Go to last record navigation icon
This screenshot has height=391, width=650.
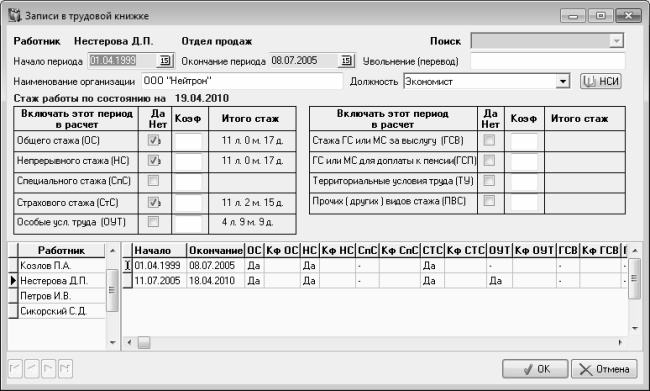tap(65, 368)
